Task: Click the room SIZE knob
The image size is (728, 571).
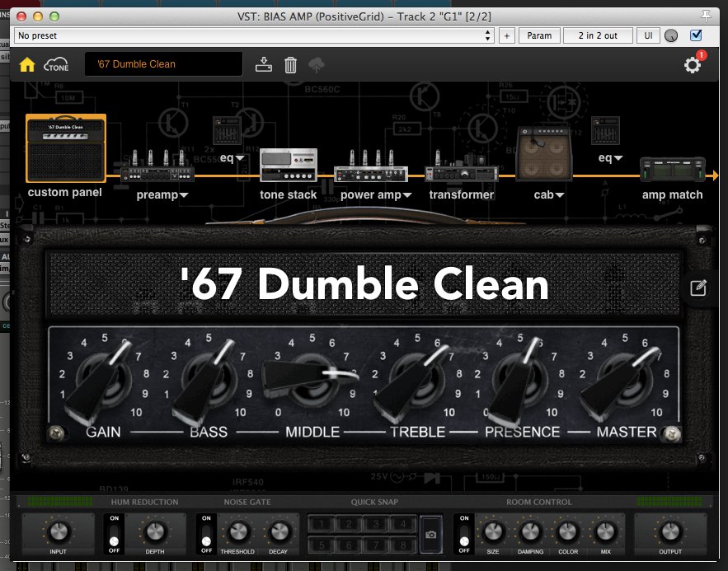Action: 493,531
